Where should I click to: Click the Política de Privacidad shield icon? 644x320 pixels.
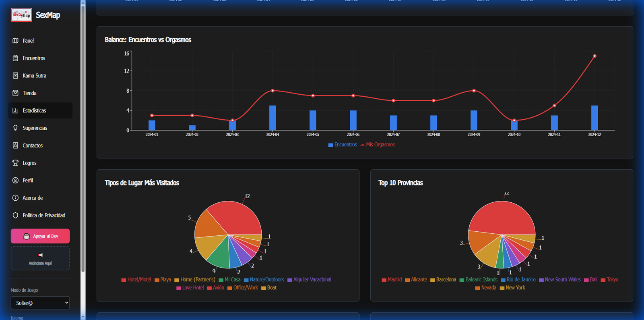pos(15,215)
